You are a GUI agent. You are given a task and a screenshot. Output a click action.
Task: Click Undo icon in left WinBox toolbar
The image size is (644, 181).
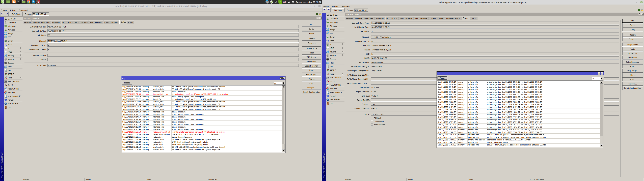coord(2,14)
